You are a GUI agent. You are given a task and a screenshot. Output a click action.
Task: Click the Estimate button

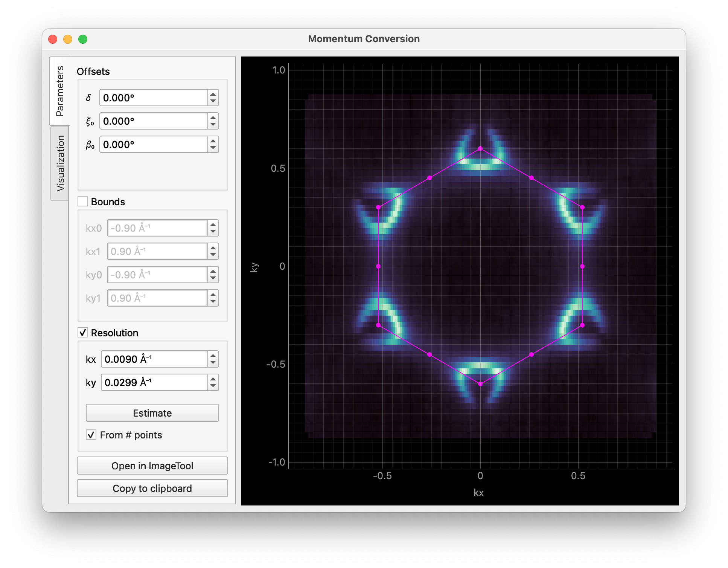[x=152, y=412]
